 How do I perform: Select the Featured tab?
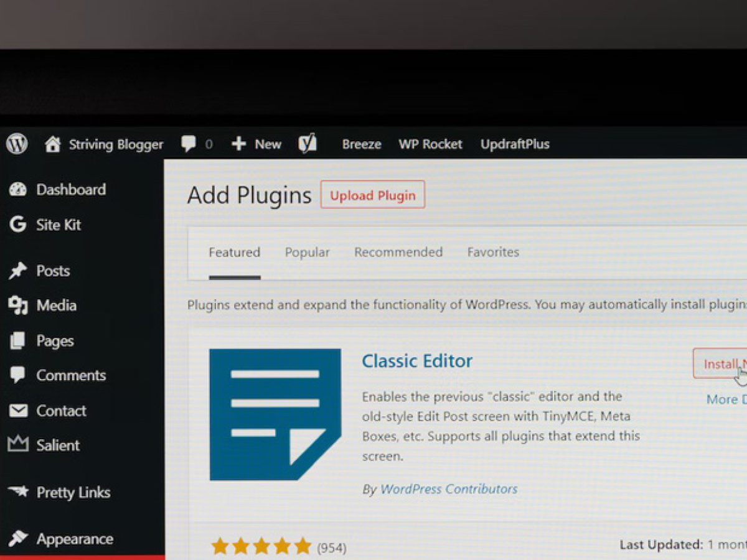click(234, 252)
